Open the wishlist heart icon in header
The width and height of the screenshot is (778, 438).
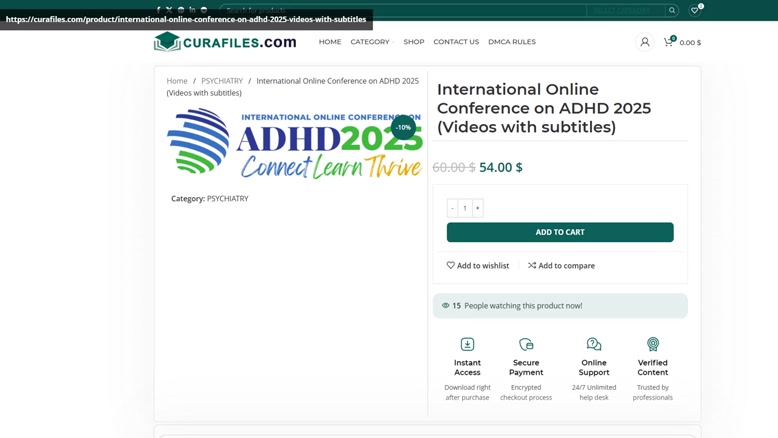coord(695,10)
